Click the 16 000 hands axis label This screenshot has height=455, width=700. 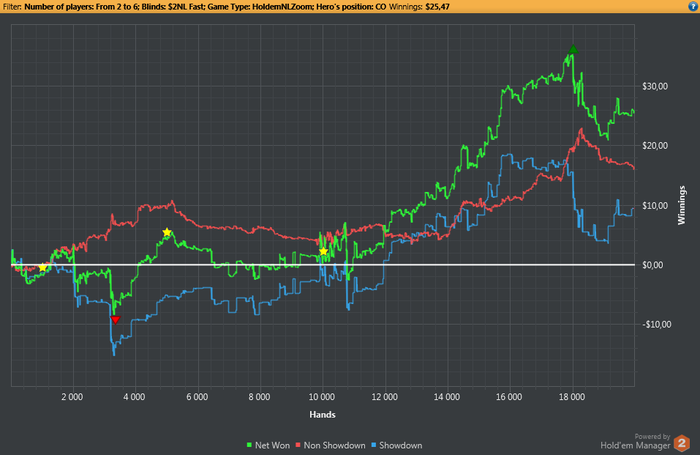click(509, 397)
